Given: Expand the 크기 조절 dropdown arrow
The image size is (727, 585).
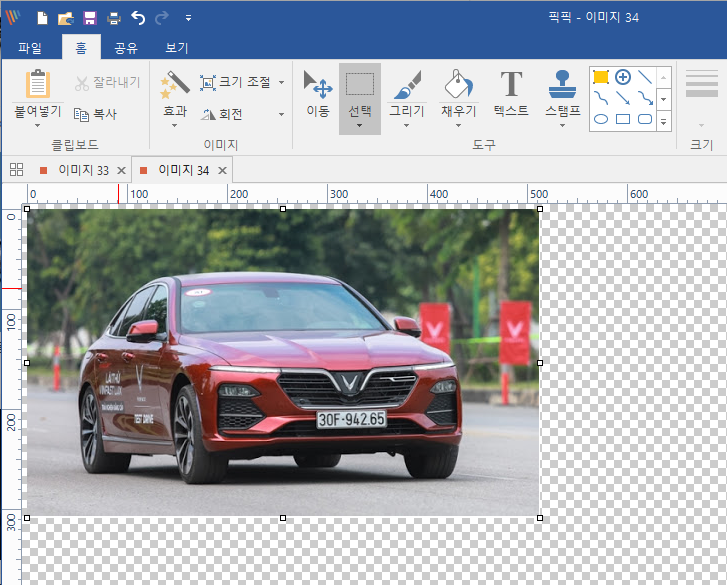Looking at the screenshot, I should pyautogui.click(x=281, y=83).
